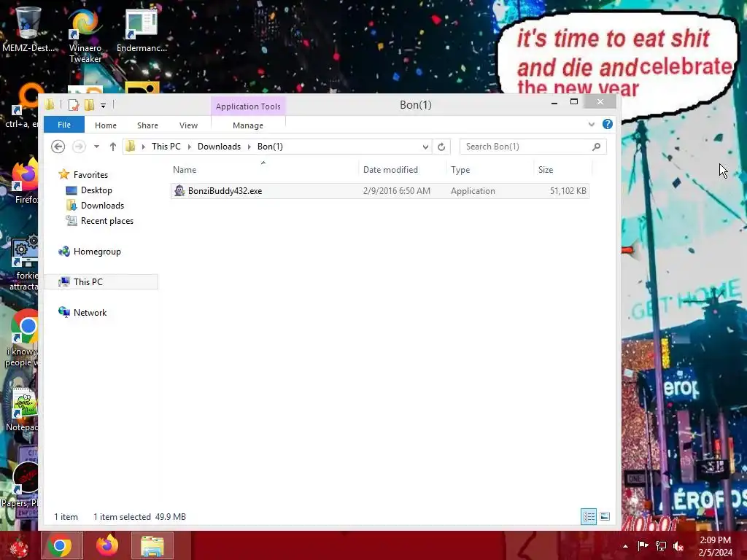This screenshot has height=560, width=747.
Task: Open the BonziBuddy432.exe file icon
Action: click(179, 191)
